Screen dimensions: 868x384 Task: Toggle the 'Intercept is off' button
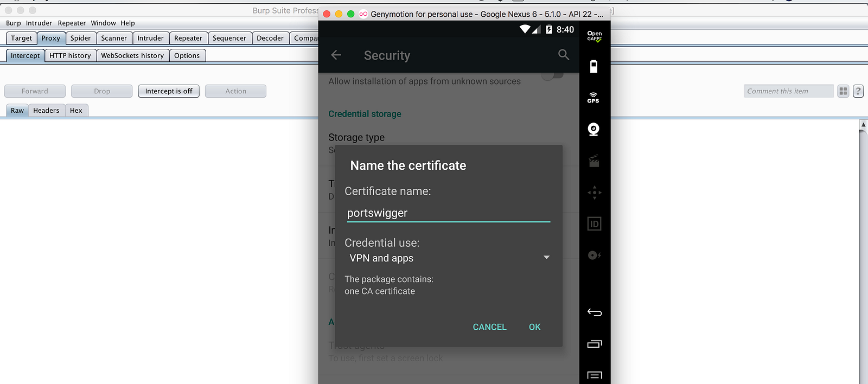pyautogui.click(x=169, y=91)
